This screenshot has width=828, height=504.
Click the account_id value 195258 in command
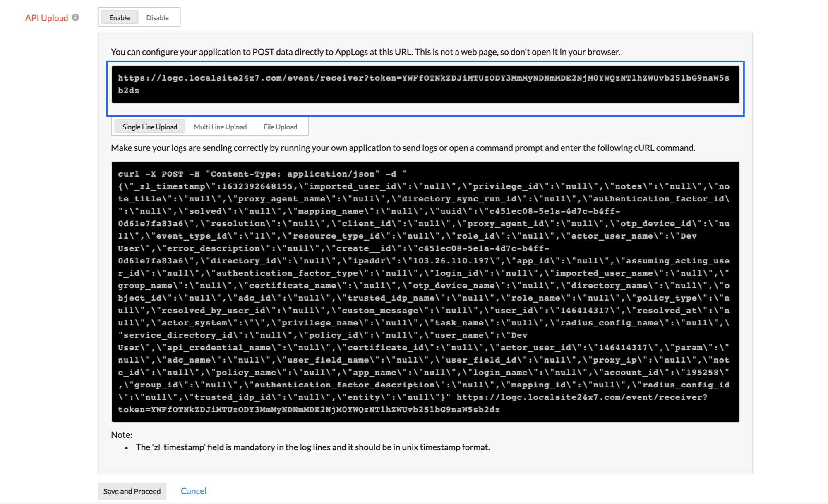tap(702, 373)
